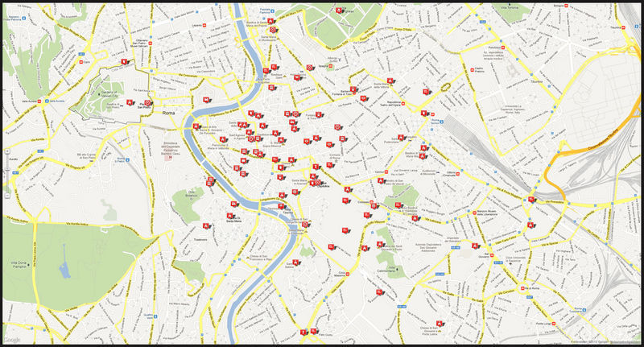The width and height of the screenshot is (644, 347).
Task: Select the Circo Massimo metro icon
Action: pos(348,274)
